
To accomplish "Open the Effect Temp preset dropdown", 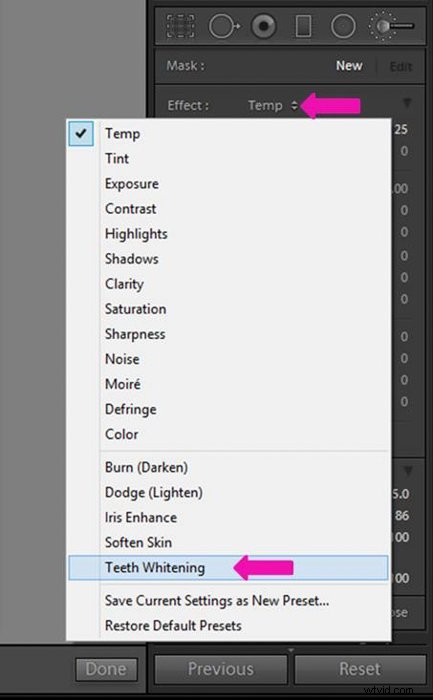I will (x=273, y=106).
